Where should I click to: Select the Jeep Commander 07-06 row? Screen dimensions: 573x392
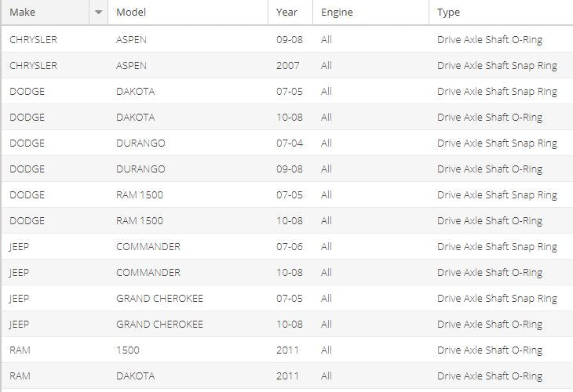tap(287, 246)
